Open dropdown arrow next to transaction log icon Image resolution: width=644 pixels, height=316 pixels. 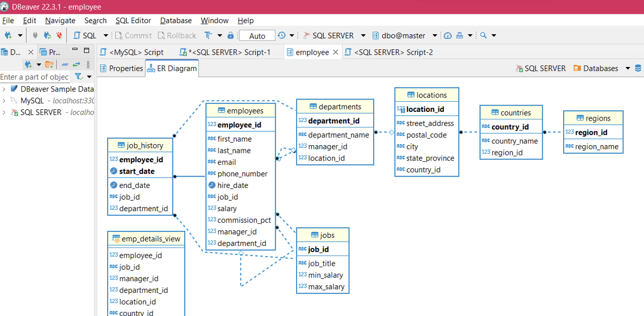tap(292, 36)
